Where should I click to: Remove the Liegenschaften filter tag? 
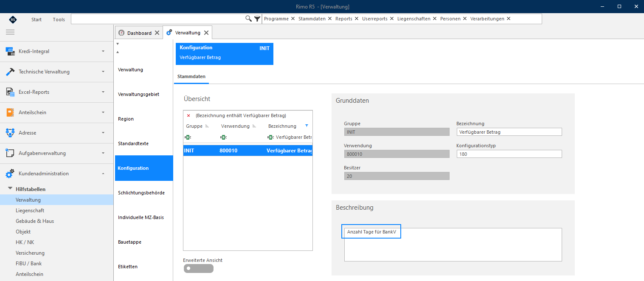point(434,19)
